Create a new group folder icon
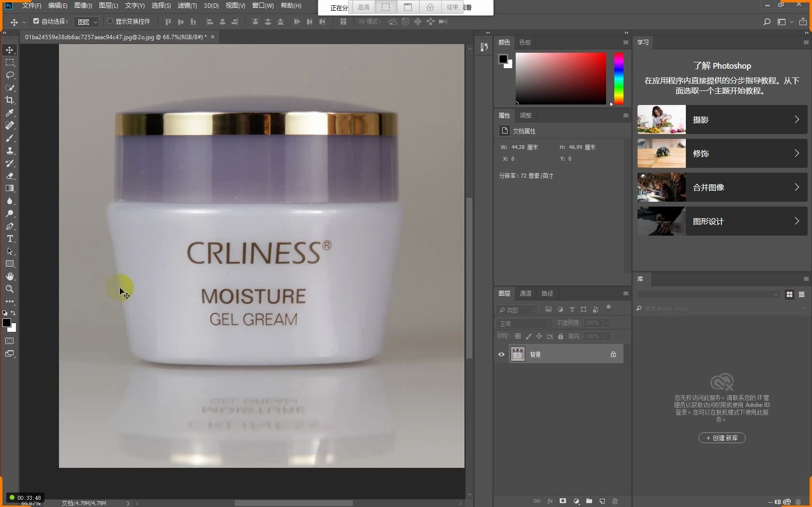The width and height of the screenshot is (812, 507). click(x=589, y=501)
